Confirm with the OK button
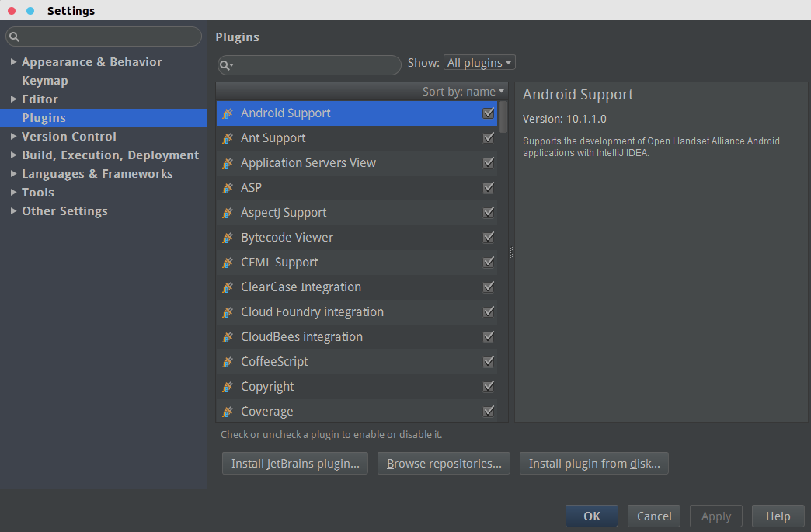Screen dimensions: 811x532 point(592,516)
